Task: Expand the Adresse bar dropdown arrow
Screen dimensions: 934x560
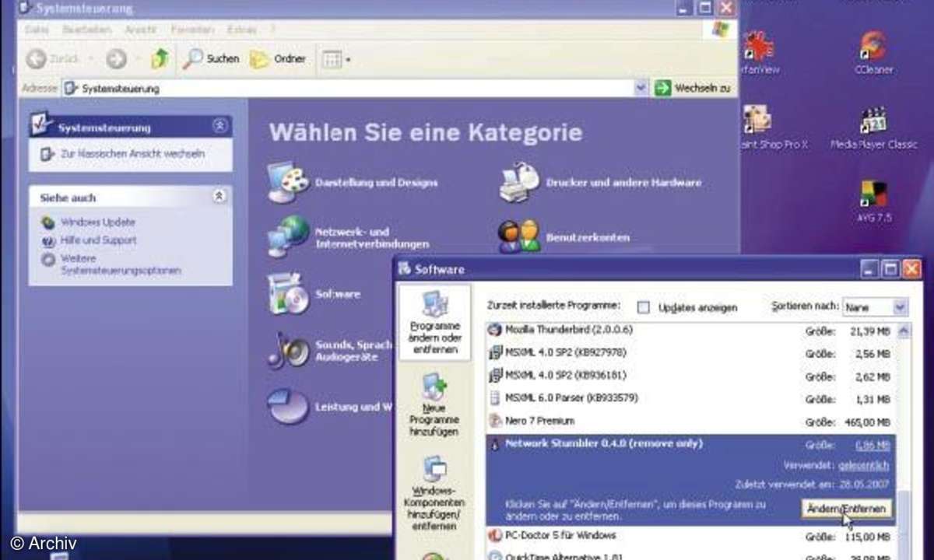Action: tap(641, 89)
